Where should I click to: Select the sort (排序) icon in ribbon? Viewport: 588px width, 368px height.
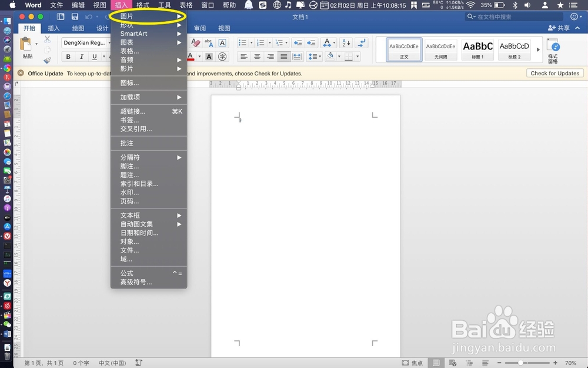click(346, 43)
